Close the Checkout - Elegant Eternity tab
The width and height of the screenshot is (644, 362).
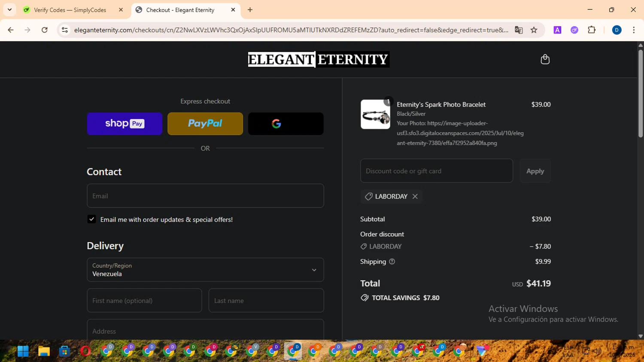[x=233, y=9]
